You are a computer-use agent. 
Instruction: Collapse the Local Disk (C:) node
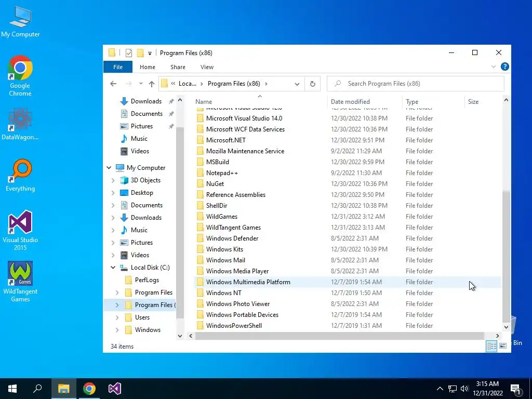(113, 268)
